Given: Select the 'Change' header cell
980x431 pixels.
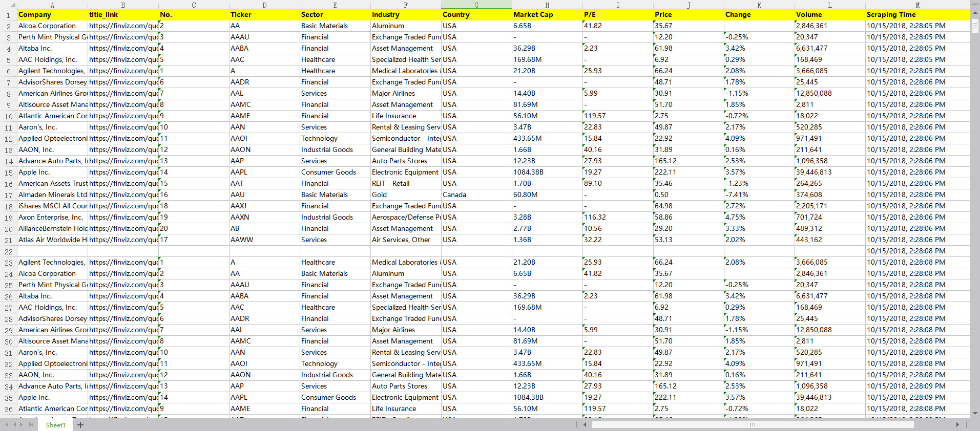Looking at the screenshot, I should (x=759, y=15).
